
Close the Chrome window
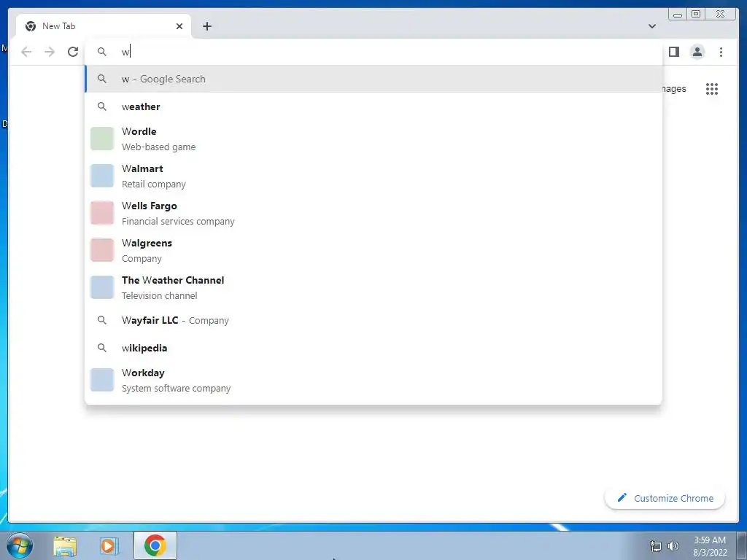pyautogui.click(x=721, y=15)
